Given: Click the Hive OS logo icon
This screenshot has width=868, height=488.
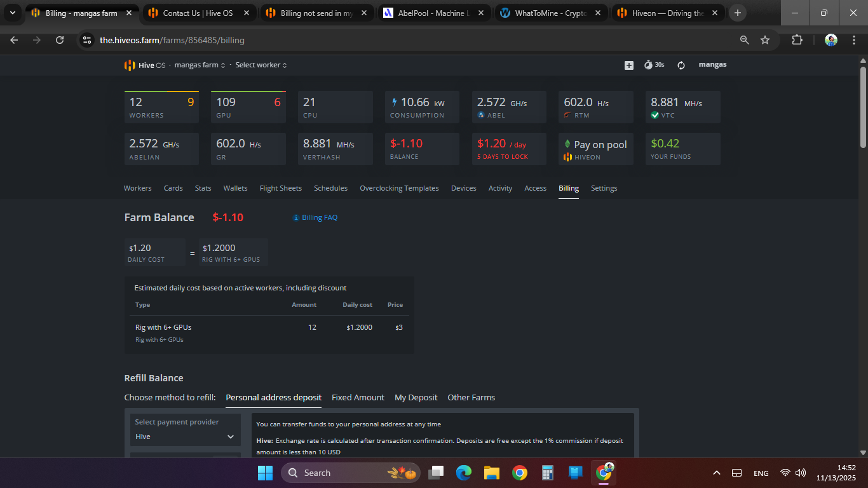Looking at the screenshot, I should tap(130, 65).
